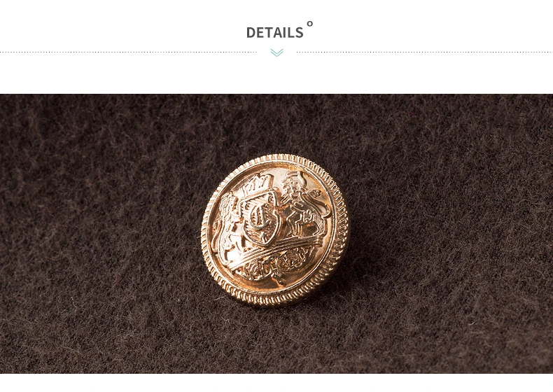Image resolution: width=553 pixels, height=392 pixels.
Task: Select the left lion figure on button
Action: [x=228, y=226]
